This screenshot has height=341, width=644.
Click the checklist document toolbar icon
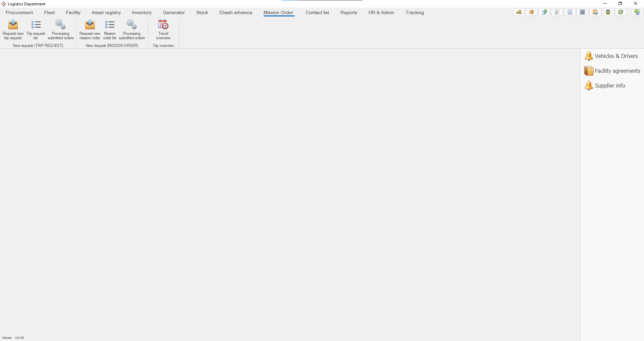point(557,12)
